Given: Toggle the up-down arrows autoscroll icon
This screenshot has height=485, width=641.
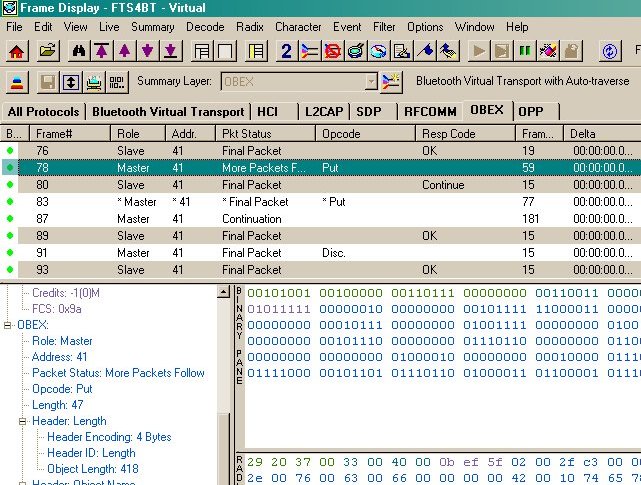Looking at the screenshot, I should pos(71,82).
